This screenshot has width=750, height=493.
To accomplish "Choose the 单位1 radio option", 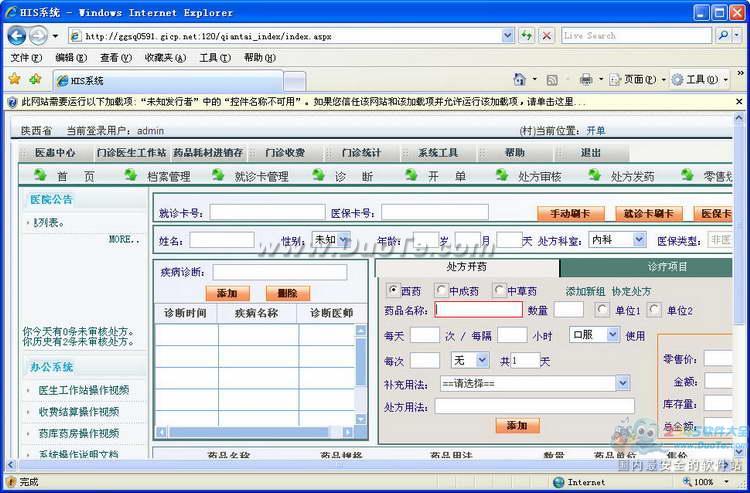I will (x=602, y=310).
